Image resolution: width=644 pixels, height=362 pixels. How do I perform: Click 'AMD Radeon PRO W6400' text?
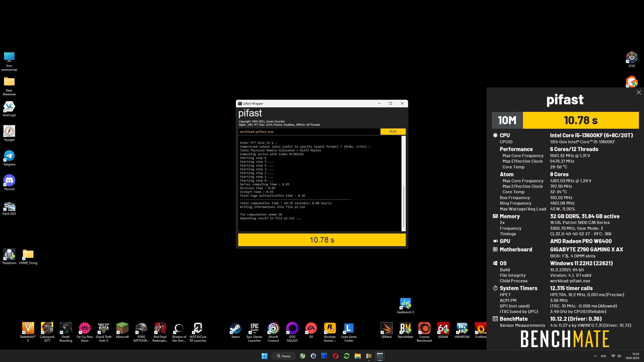pyautogui.click(x=581, y=241)
